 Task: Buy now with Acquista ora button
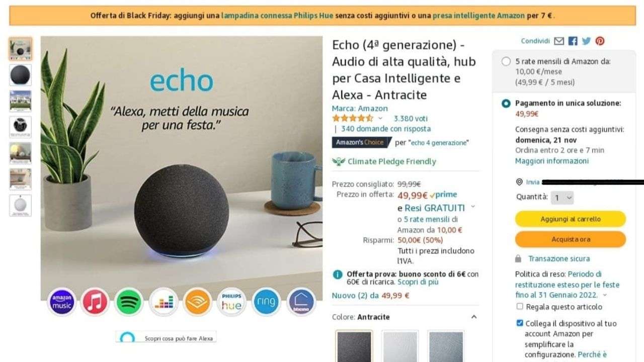[571, 239]
